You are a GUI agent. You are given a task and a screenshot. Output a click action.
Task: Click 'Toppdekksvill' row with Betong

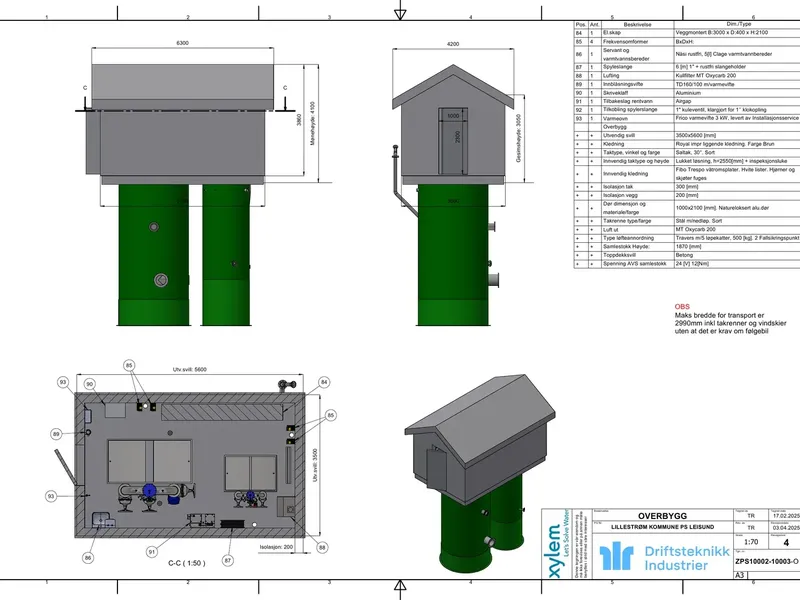click(687, 255)
